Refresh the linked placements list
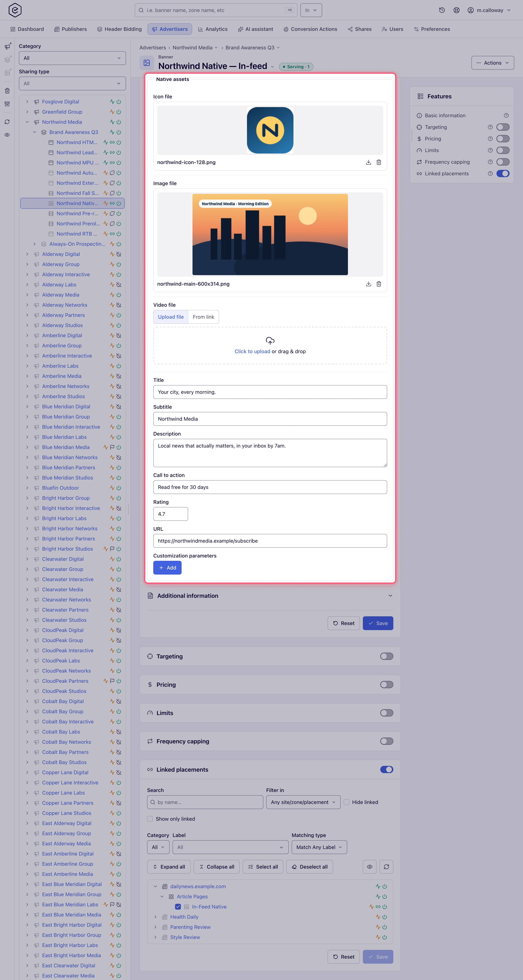Image resolution: width=523 pixels, height=980 pixels. click(386, 867)
